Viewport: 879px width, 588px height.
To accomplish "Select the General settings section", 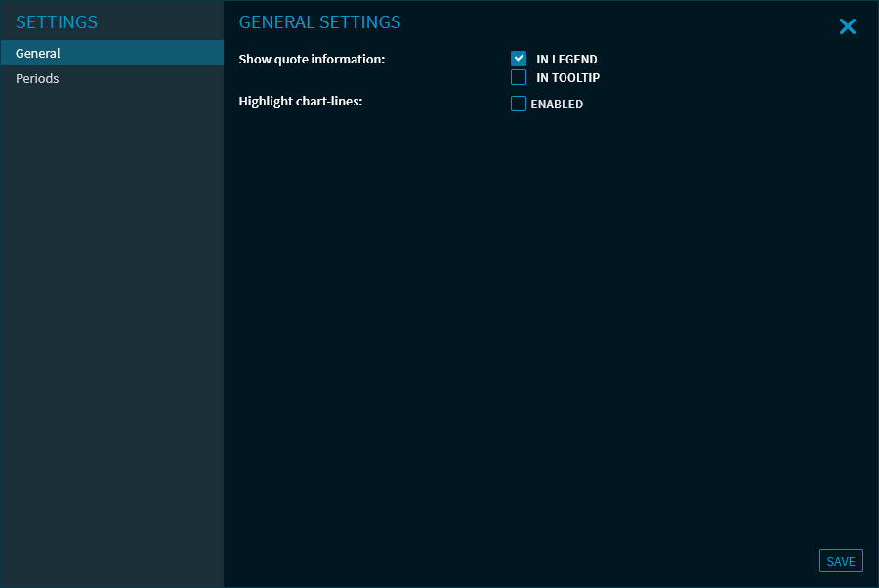I will point(37,53).
